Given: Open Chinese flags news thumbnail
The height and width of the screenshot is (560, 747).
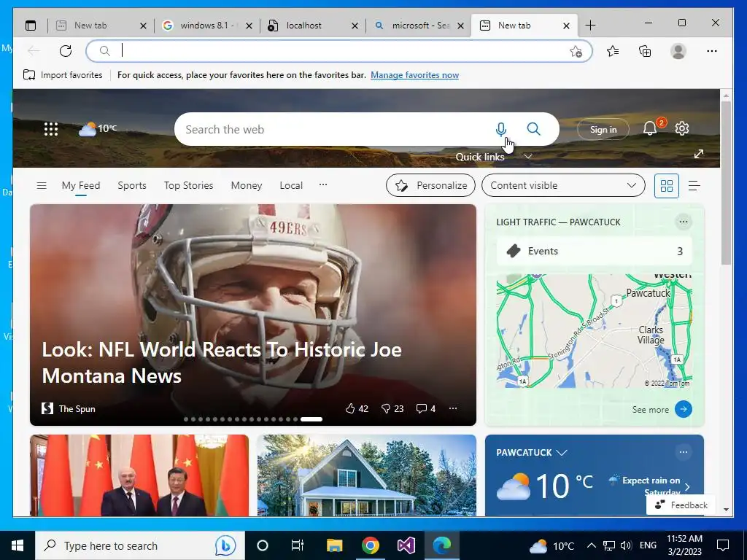Looking at the screenshot, I should [139, 475].
